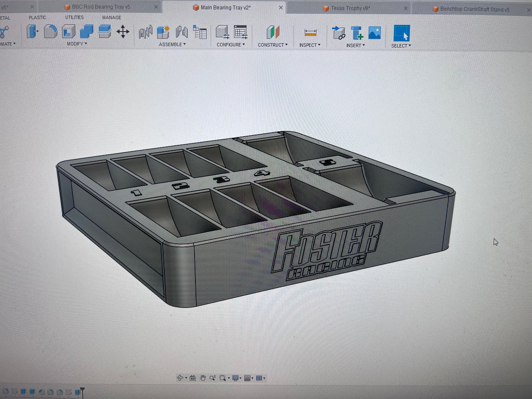
Task: Click the timeline history marker
Action: (x=82, y=391)
